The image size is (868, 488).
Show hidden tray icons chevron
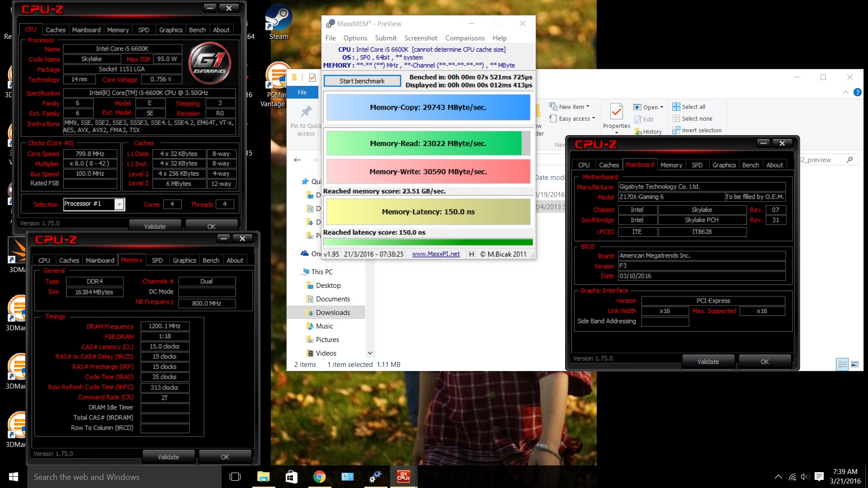coord(778,477)
